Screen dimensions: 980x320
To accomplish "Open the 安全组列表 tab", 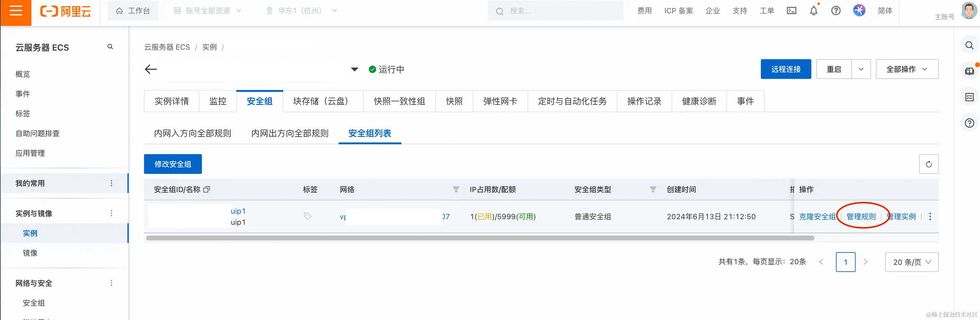I will tap(369, 134).
